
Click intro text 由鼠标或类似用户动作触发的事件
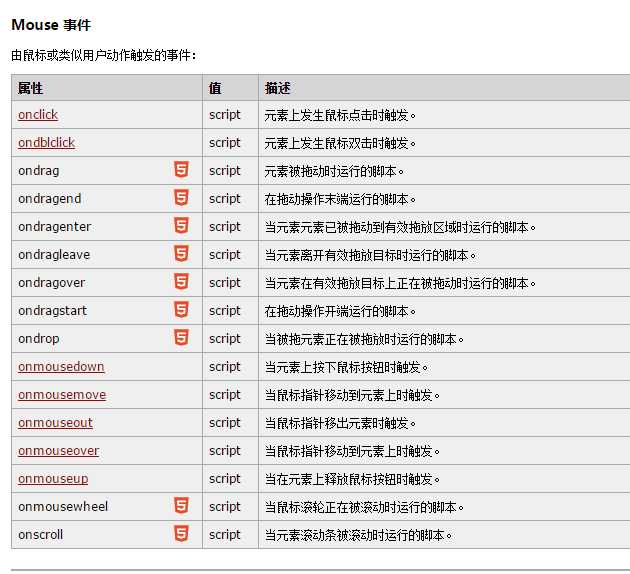[104, 55]
